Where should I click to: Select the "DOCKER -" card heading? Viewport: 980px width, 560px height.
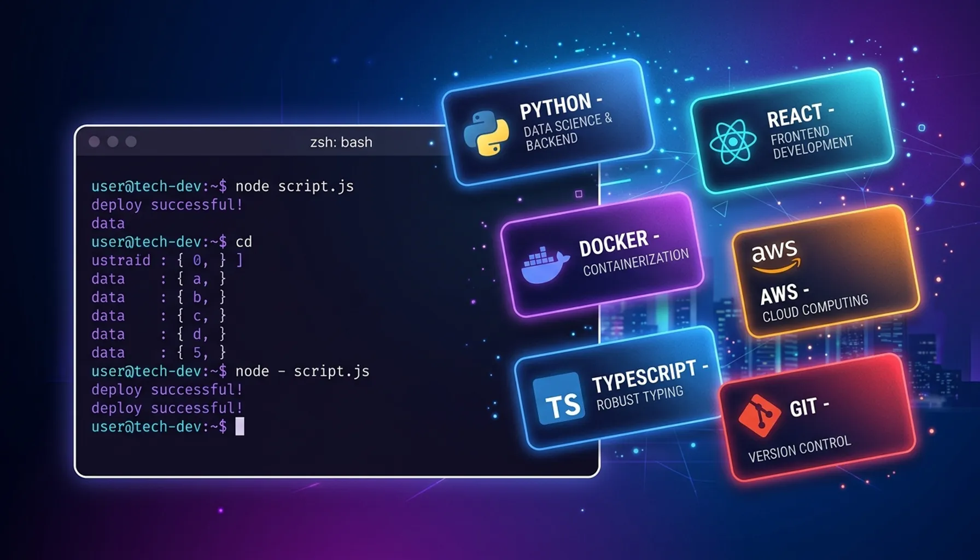[x=619, y=243]
